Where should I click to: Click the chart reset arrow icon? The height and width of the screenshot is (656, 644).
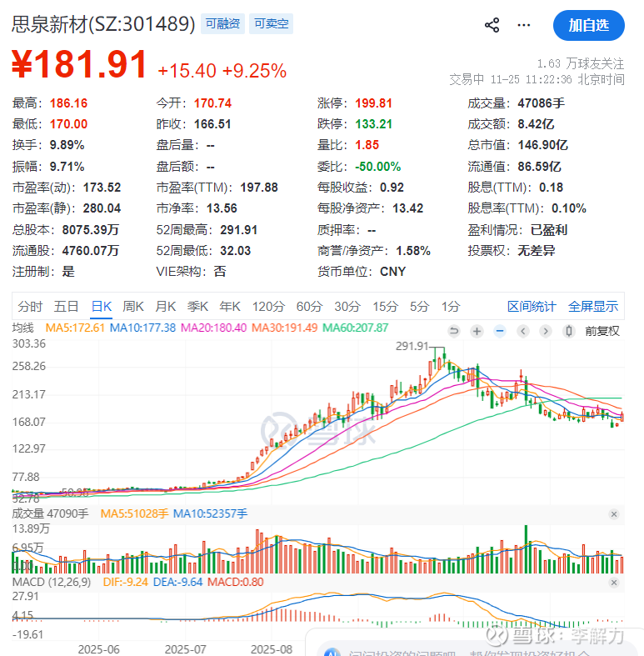(454, 332)
